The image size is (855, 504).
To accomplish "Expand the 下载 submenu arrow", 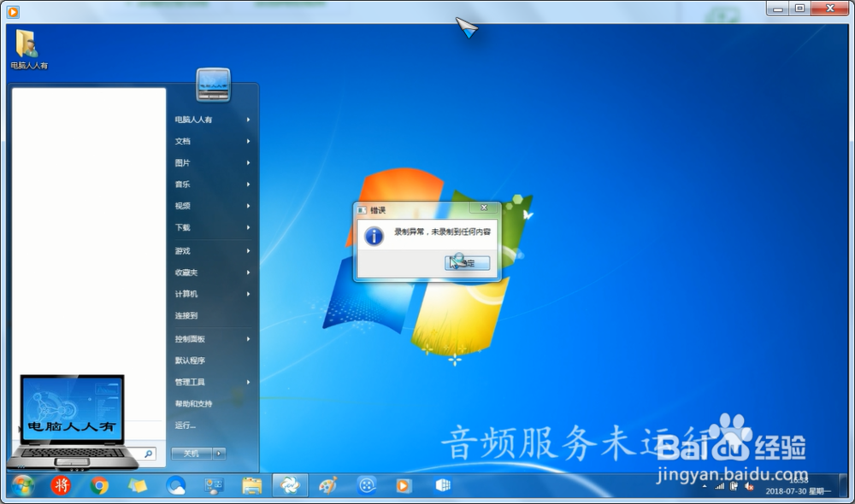I will [248, 227].
